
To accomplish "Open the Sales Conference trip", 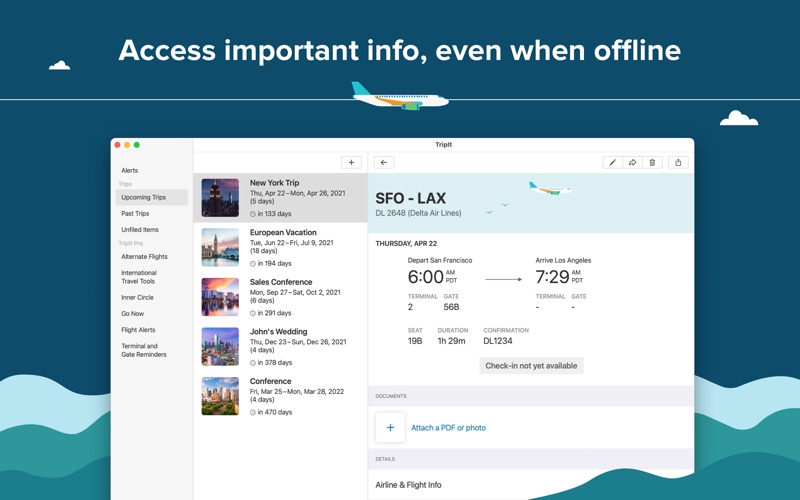I will pos(281,297).
